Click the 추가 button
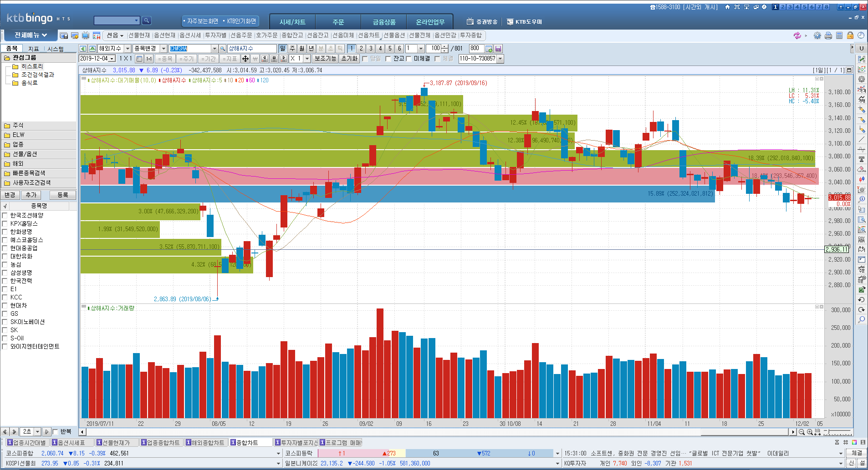 [31, 195]
